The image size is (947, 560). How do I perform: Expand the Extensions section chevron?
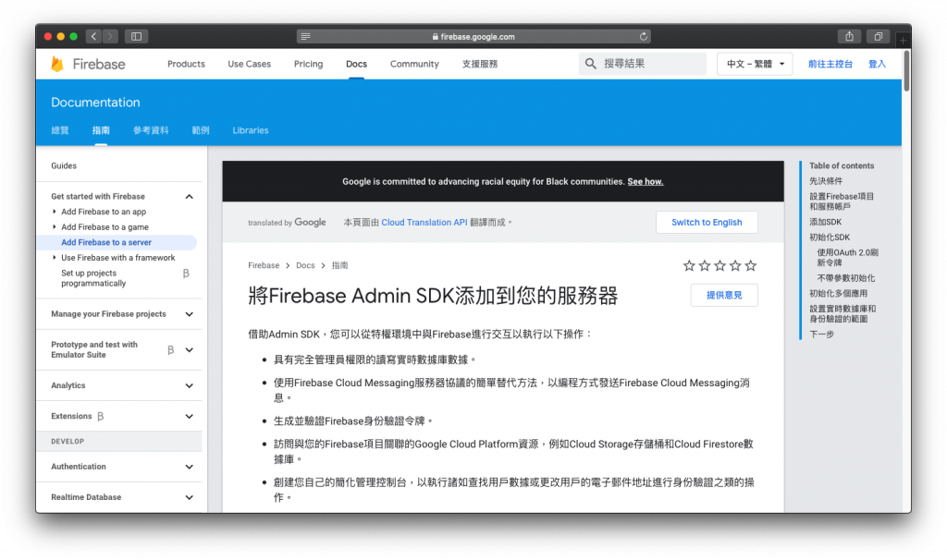pos(189,417)
